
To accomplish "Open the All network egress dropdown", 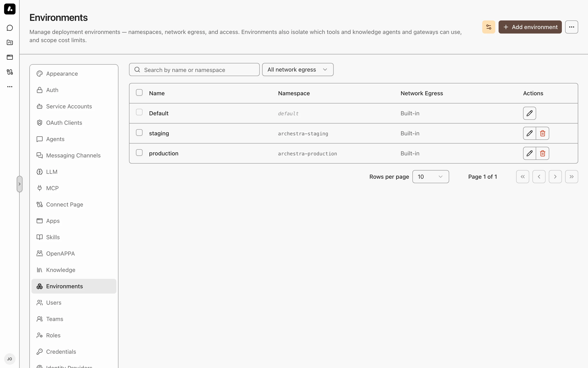I will [x=298, y=70].
